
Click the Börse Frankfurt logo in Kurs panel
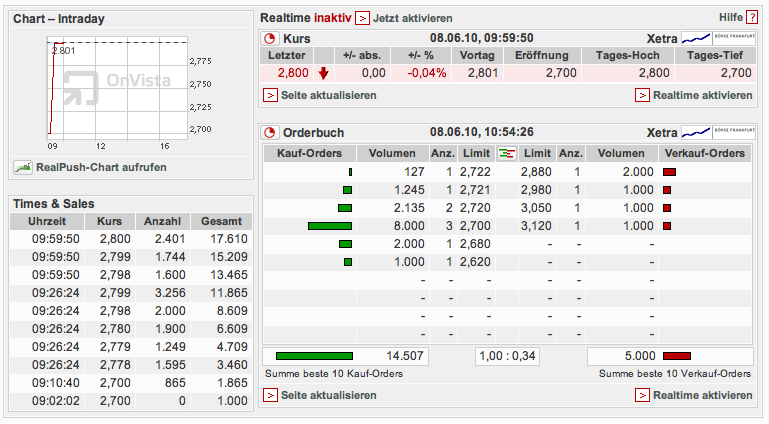click(x=734, y=38)
